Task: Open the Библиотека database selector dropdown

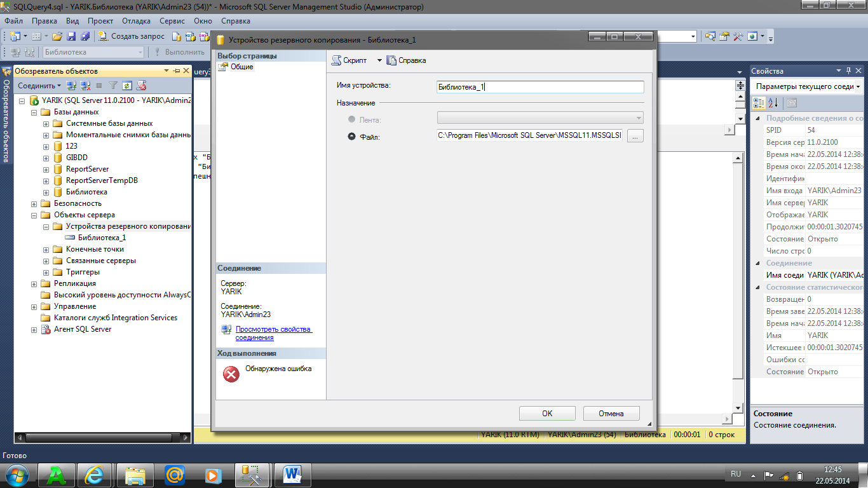Action: pos(140,52)
